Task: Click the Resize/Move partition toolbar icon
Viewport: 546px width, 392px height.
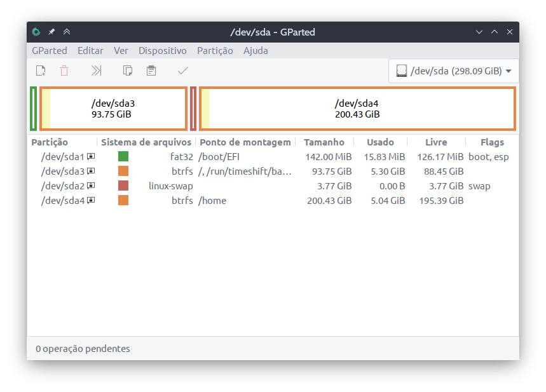Action: 96,71
